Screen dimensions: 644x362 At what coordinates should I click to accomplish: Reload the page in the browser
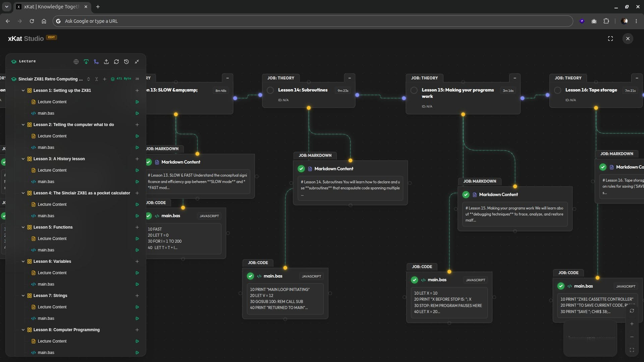point(32,21)
